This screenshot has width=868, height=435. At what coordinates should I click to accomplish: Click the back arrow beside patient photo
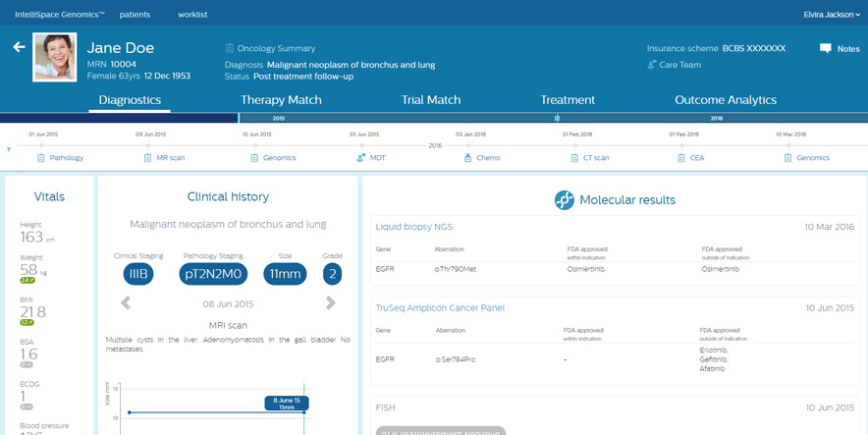[18, 47]
